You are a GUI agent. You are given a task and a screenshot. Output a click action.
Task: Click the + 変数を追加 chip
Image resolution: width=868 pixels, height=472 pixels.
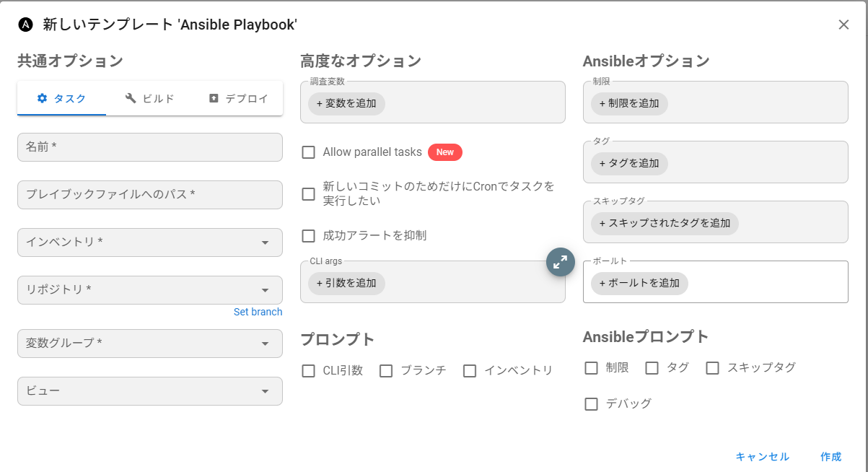point(346,104)
